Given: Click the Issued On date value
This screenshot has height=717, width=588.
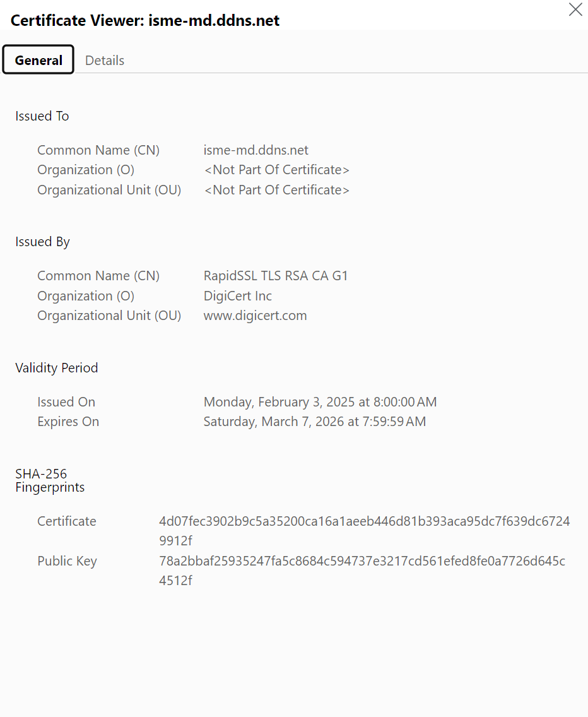Looking at the screenshot, I should click(320, 402).
